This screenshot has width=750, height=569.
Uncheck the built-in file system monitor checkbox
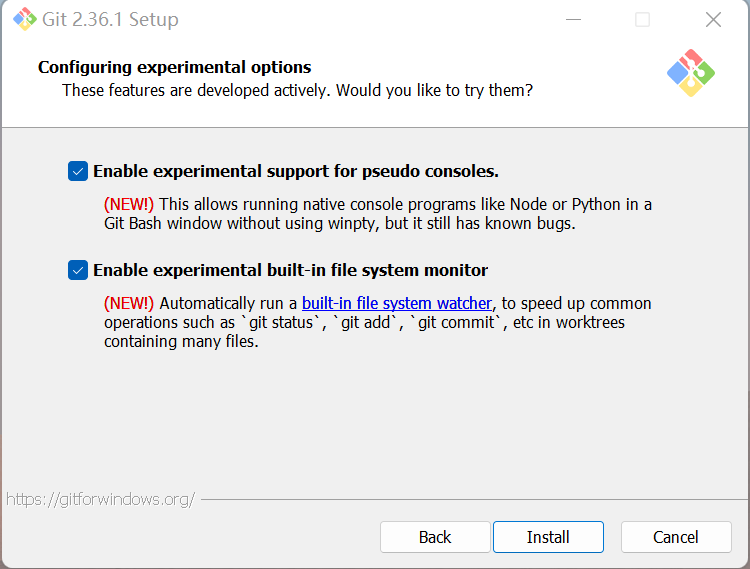[x=78, y=270]
